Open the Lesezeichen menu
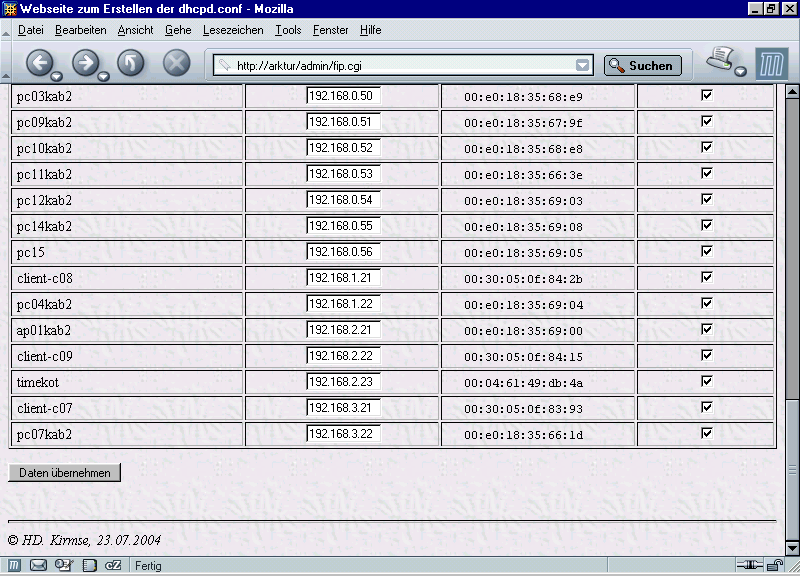Viewport: 800px width, 576px height. point(233,30)
